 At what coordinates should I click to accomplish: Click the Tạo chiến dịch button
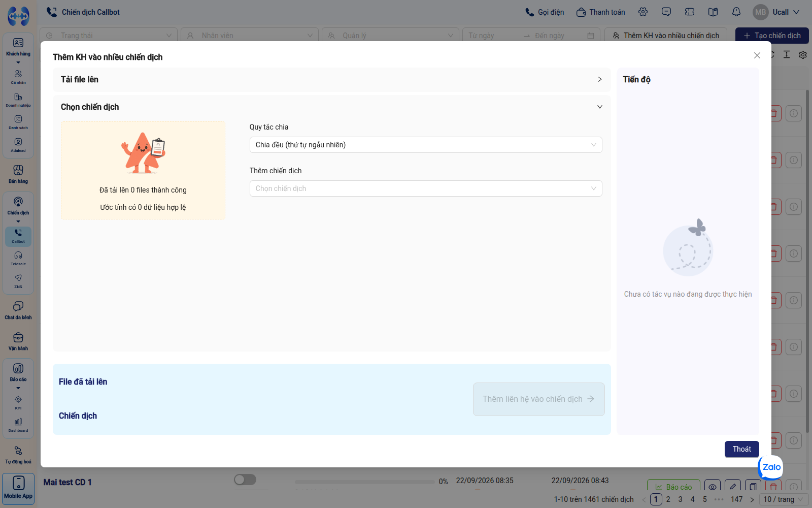tap(772, 36)
